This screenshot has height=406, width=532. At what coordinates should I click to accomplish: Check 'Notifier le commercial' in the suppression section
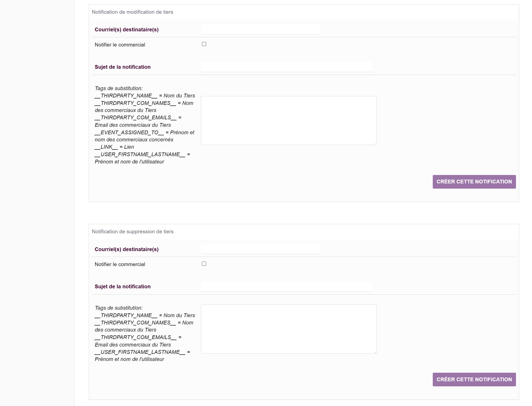coord(204,264)
